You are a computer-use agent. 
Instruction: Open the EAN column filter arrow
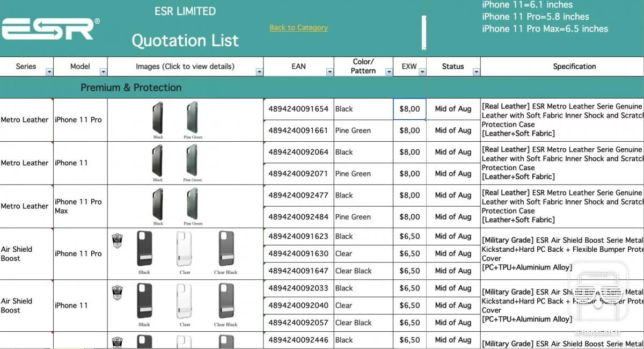tap(330, 72)
